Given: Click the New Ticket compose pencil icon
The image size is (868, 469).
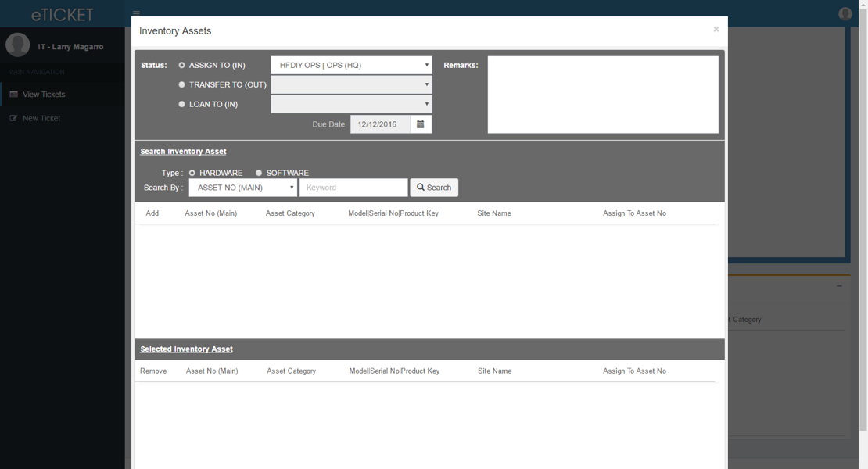Looking at the screenshot, I should tap(12, 117).
